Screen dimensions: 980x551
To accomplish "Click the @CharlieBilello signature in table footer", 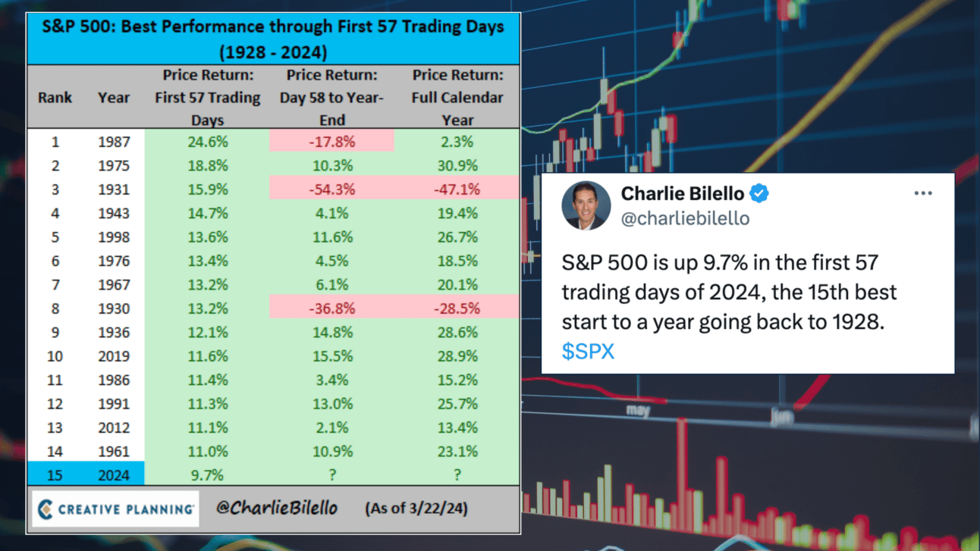I will (x=277, y=508).
